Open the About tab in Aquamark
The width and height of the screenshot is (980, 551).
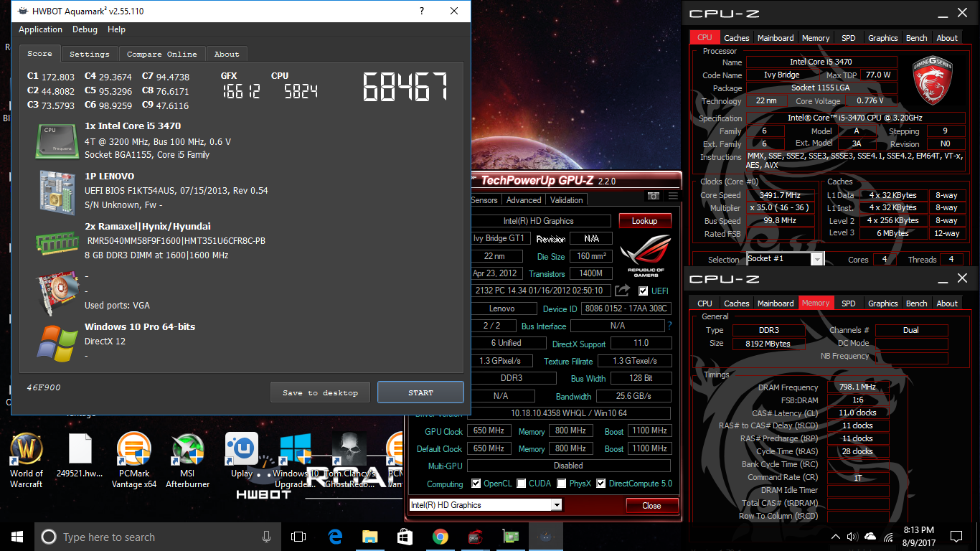click(x=227, y=54)
